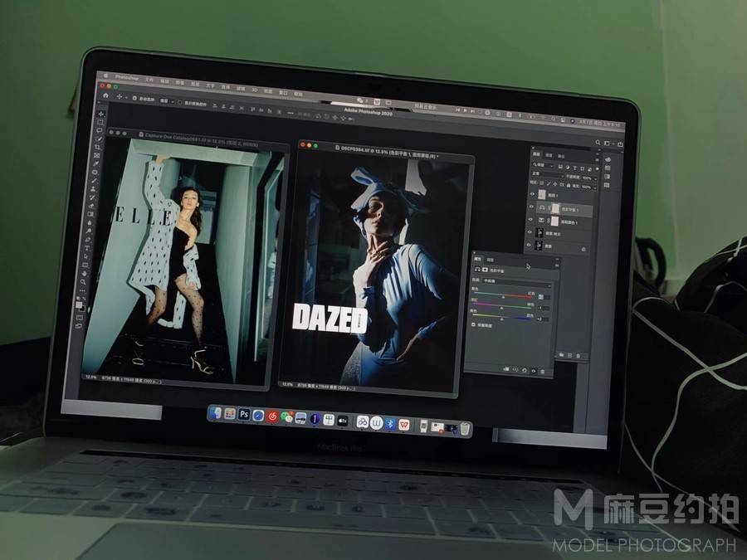Image resolution: width=747 pixels, height=560 pixels.
Task: Click the lock all icon in the Layers panel
Action: (569, 185)
